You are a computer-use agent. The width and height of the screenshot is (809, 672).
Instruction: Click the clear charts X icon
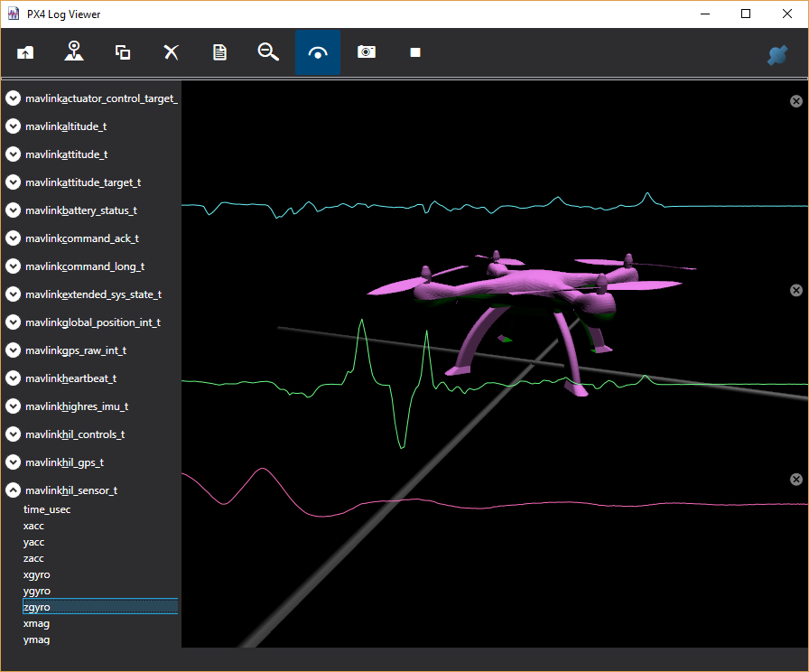171,52
